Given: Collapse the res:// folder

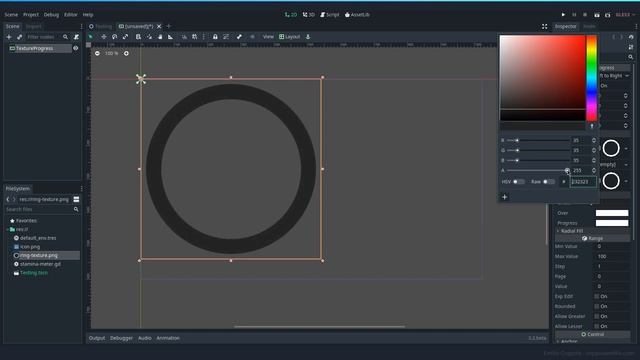Looking at the screenshot, I should click(x=7, y=229).
